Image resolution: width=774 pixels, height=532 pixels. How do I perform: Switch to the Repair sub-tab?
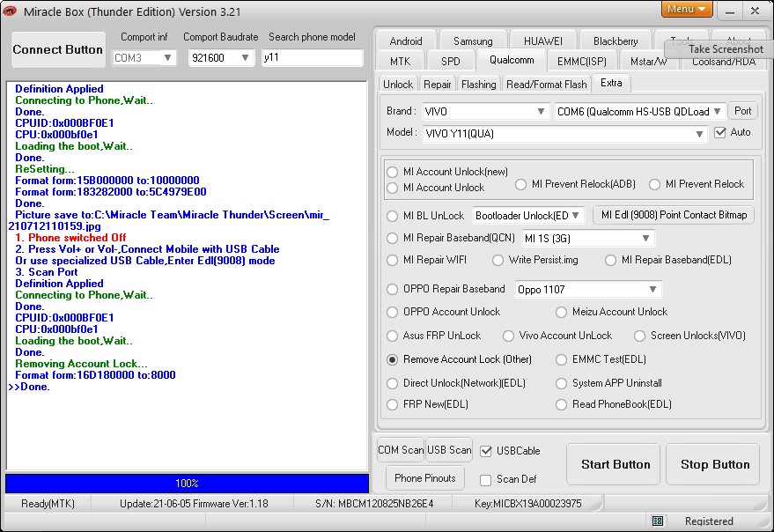point(438,85)
